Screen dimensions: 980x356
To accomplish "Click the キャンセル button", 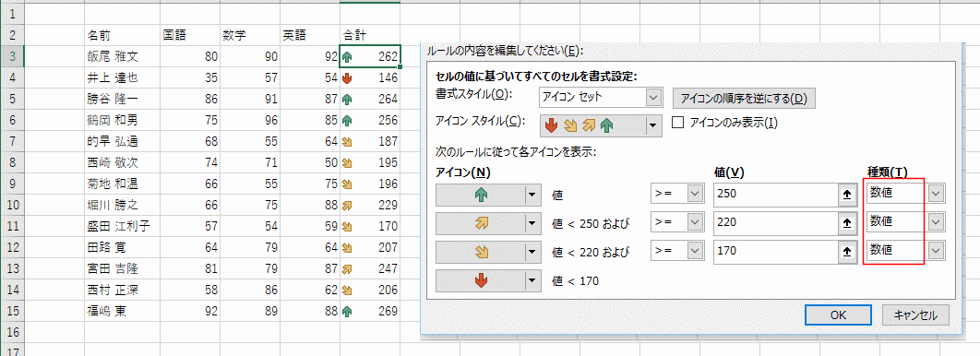I will click(915, 314).
